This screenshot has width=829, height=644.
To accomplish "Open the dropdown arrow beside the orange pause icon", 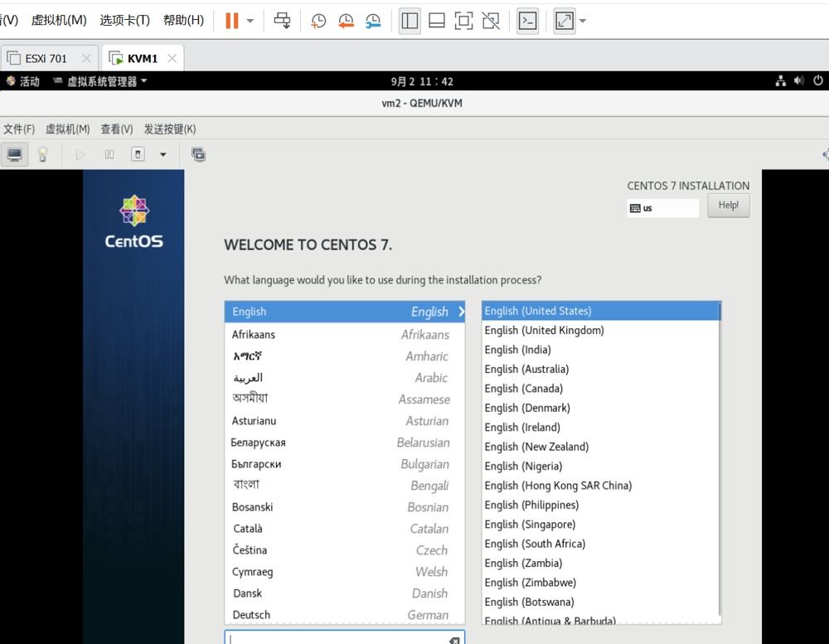I will pyautogui.click(x=250, y=22).
